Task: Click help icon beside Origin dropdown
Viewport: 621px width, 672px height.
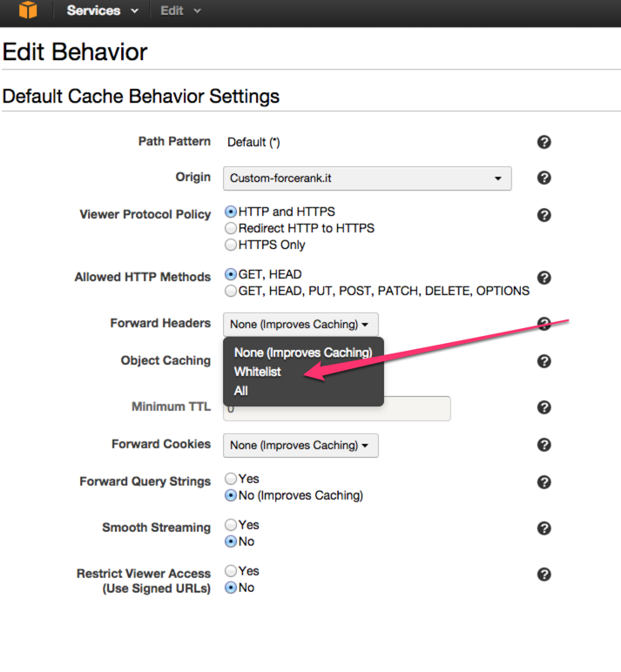Action: point(543,178)
